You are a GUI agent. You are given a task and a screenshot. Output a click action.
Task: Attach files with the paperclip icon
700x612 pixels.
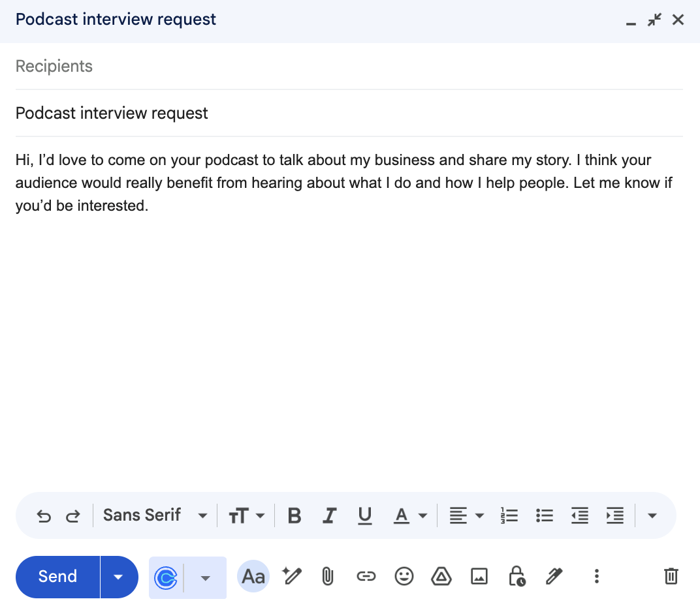328,576
